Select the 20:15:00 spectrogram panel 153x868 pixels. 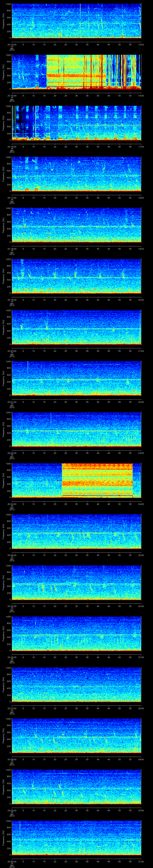77,72
